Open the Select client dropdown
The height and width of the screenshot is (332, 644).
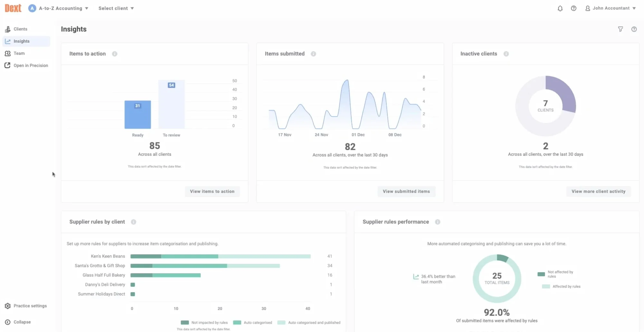coord(116,8)
